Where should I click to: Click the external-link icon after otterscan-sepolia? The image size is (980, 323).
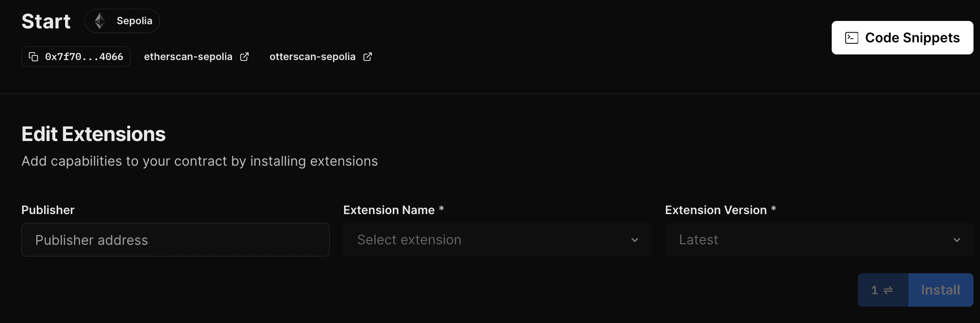coord(368,57)
